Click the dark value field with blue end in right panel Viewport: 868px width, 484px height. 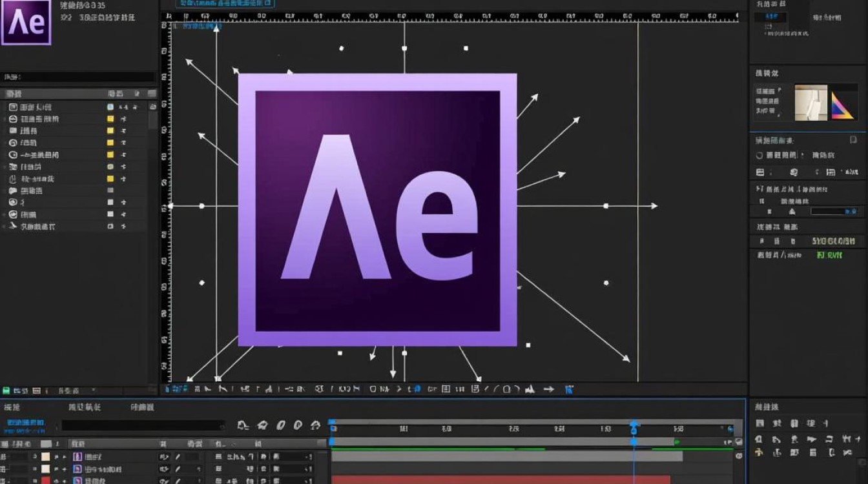point(834,211)
